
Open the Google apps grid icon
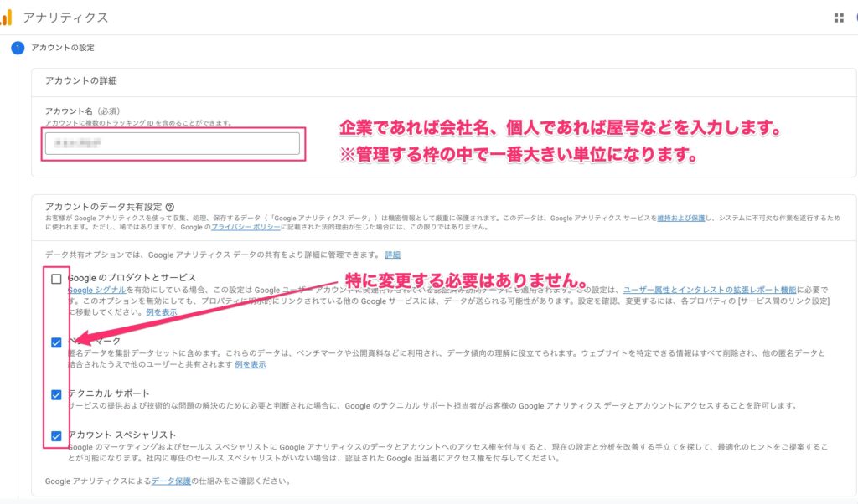(x=838, y=18)
